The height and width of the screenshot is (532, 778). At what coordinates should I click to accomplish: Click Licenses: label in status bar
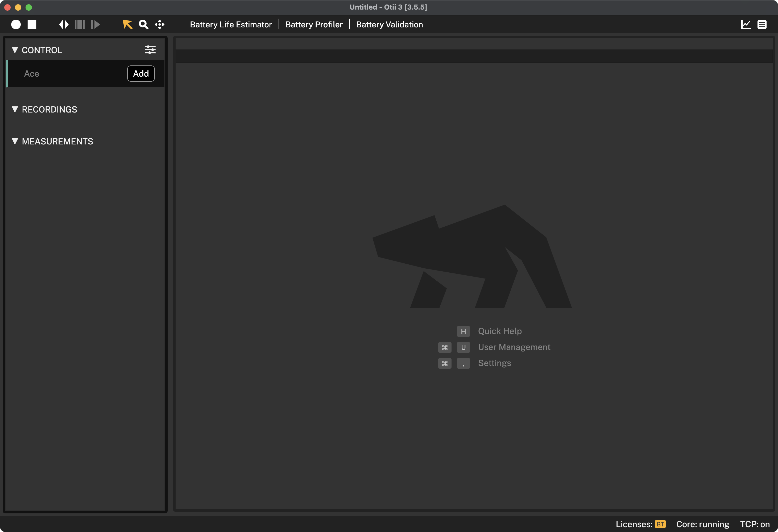[x=634, y=524]
